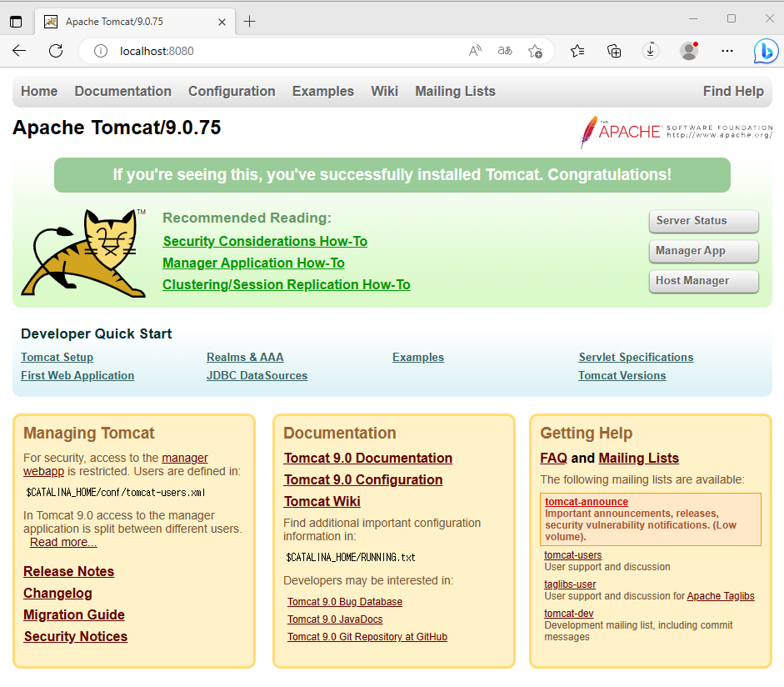Click the Host Manager button

coord(703,281)
